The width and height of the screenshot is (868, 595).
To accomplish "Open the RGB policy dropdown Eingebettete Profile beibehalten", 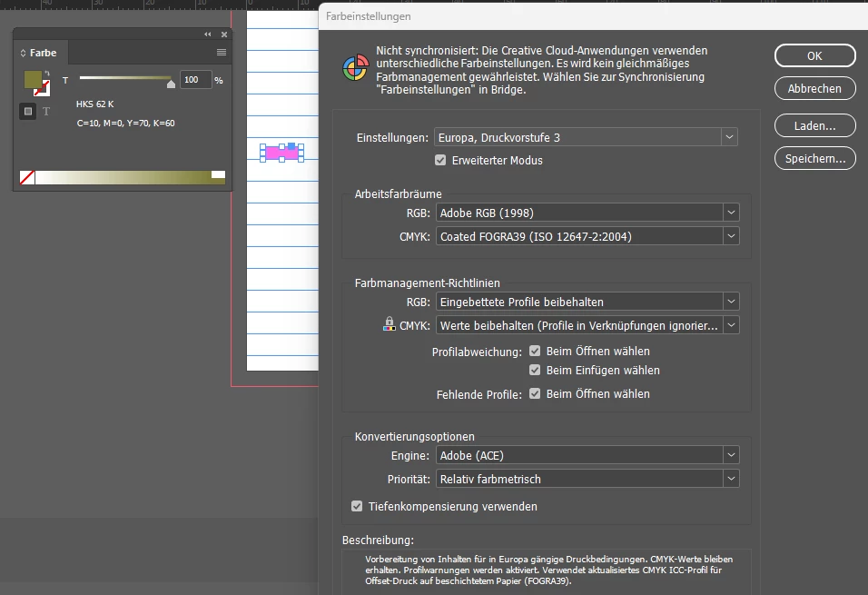I will 587,302.
